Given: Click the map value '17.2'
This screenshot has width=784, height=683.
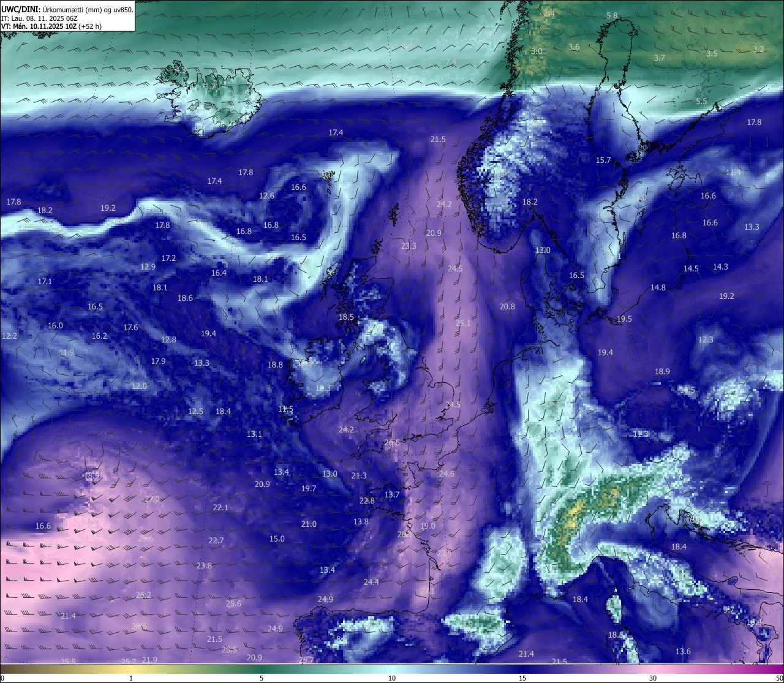Looking at the screenshot, I should [168, 258].
